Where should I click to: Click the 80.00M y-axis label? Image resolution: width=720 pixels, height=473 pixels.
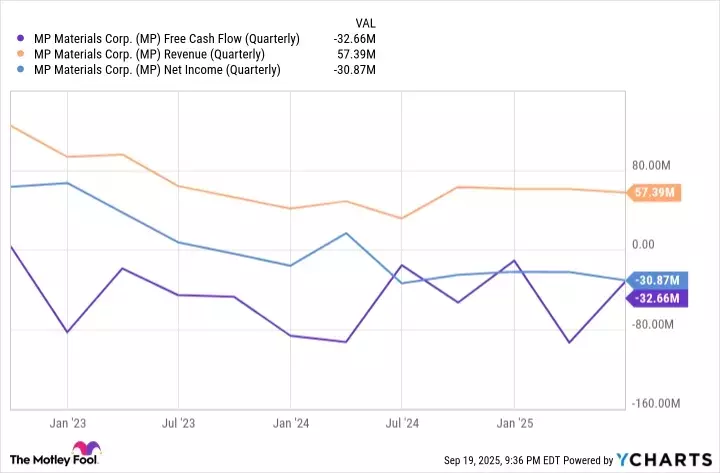point(654,166)
